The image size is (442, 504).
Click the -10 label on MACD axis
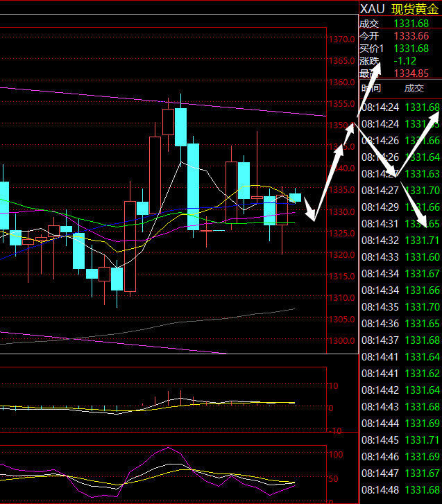pos(335,431)
